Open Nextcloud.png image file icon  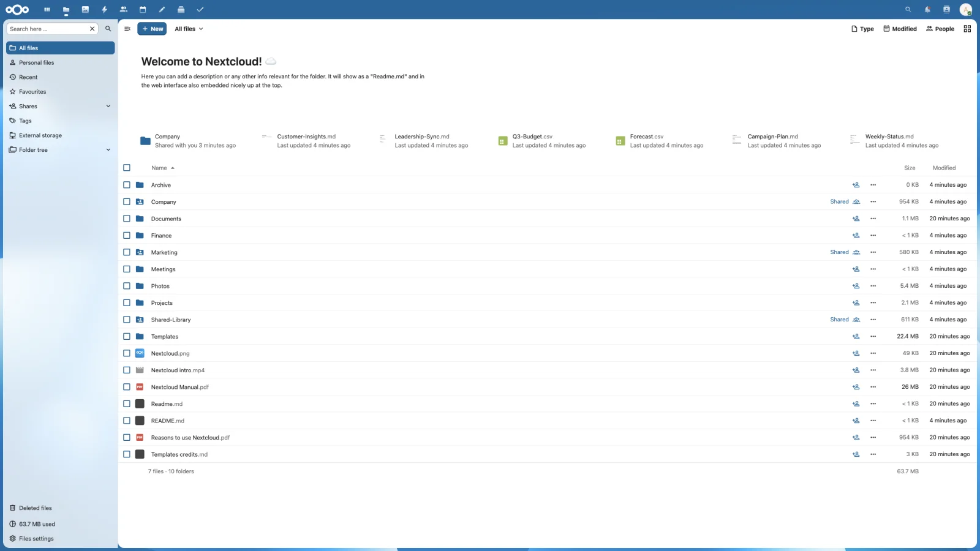click(140, 353)
